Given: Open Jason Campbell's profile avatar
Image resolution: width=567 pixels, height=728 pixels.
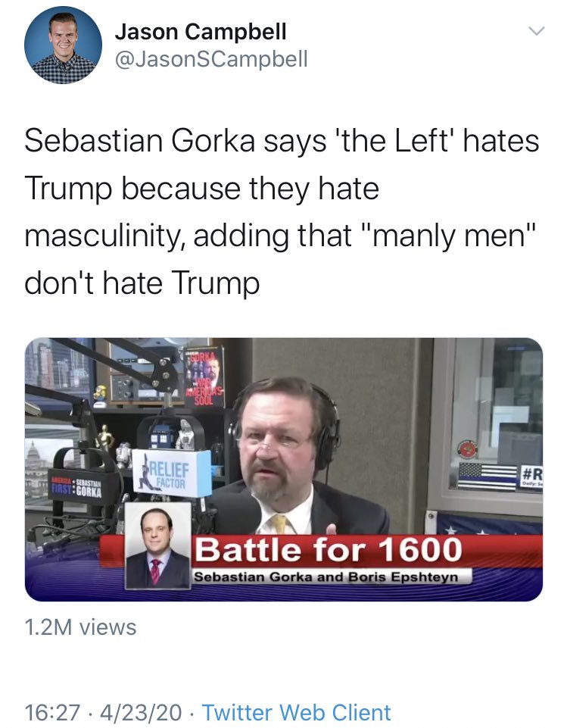Looking at the screenshot, I should coord(63,45).
